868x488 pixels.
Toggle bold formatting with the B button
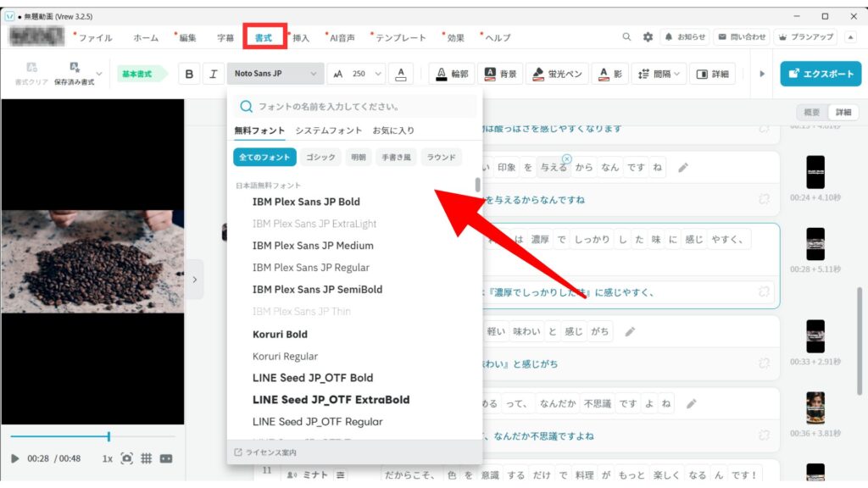[x=189, y=74]
